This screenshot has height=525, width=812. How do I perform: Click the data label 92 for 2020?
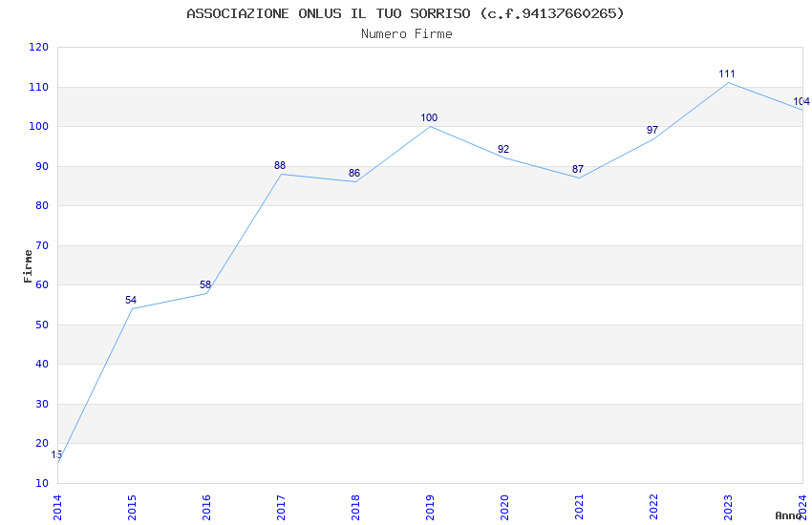tap(503, 150)
